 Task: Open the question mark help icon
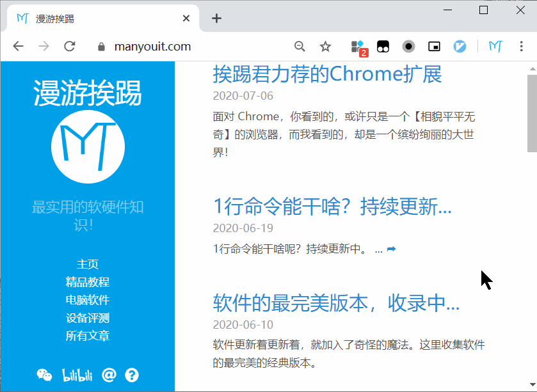click(x=132, y=375)
